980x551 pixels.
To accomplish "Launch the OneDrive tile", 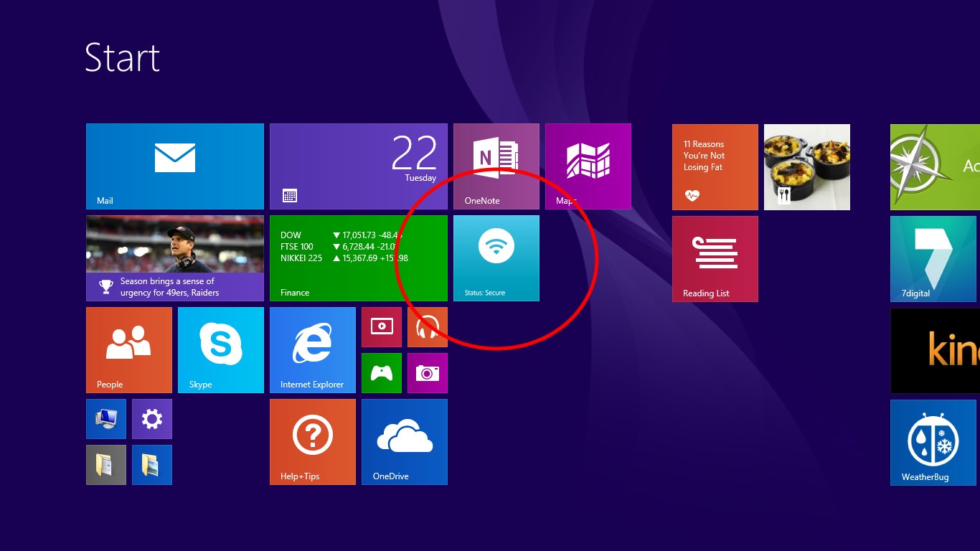I will (x=404, y=441).
